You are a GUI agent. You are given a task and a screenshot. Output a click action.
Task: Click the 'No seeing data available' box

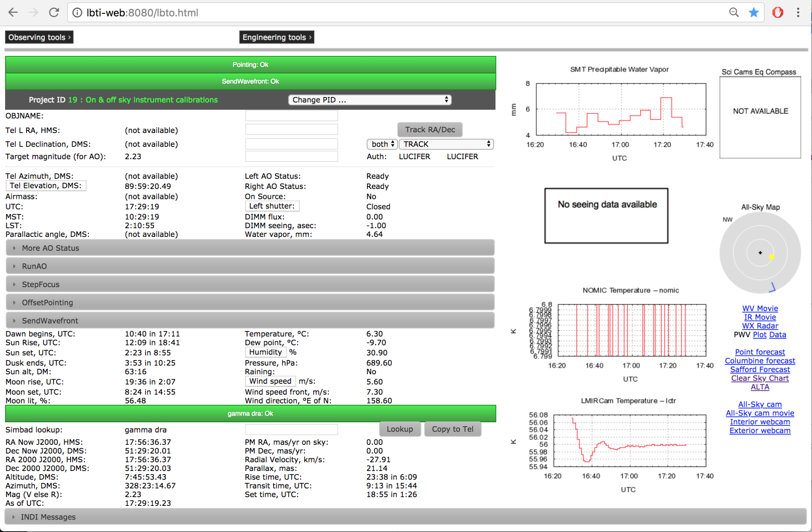click(x=606, y=215)
